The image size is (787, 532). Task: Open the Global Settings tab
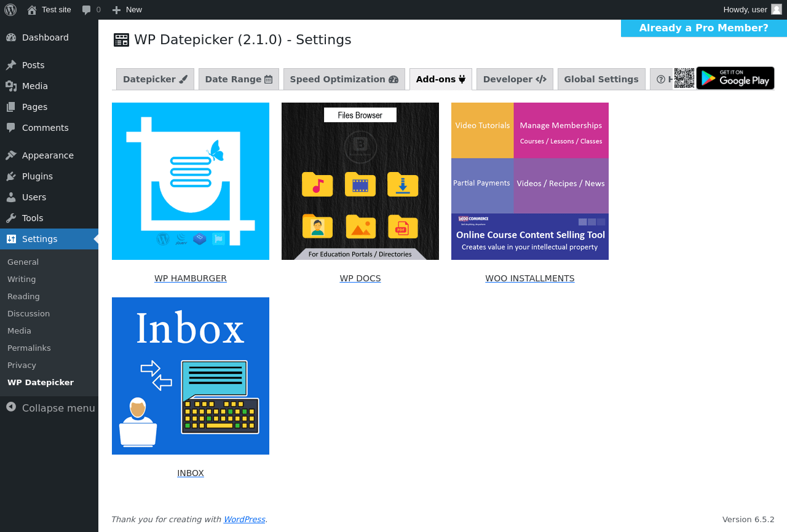pos(601,79)
